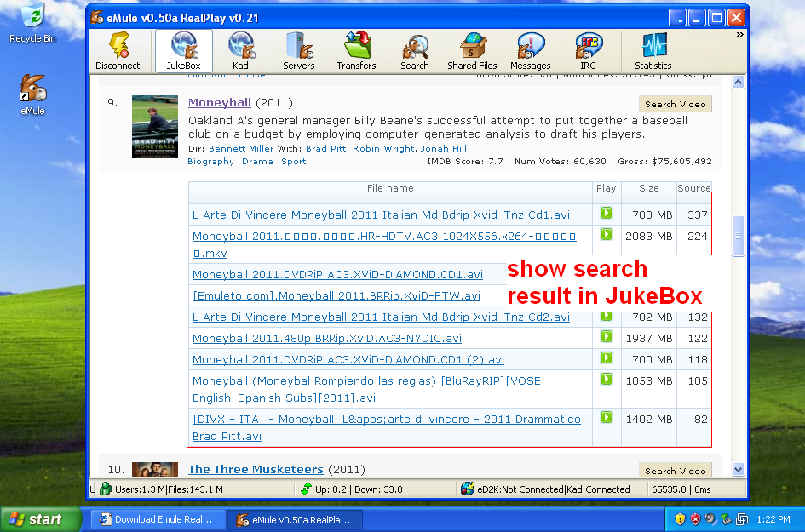Switch to Download Emule Real... taskbar window

pyautogui.click(x=158, y=519)
